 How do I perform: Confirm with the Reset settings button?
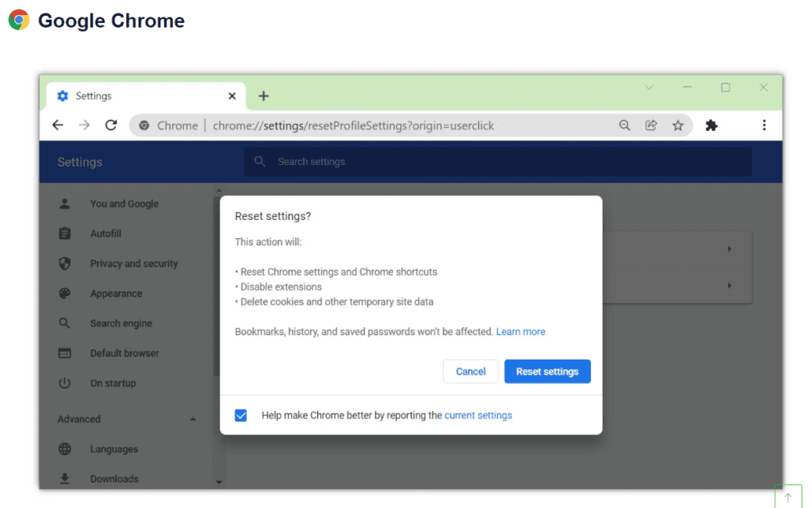pyautogui.click(x=547, y=371)
